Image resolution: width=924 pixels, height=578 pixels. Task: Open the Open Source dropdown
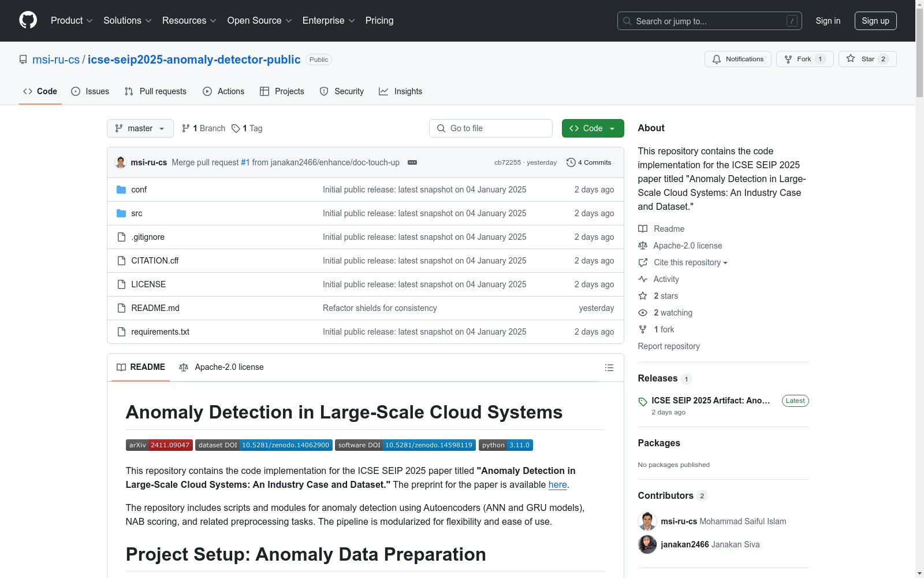[260, 20]
